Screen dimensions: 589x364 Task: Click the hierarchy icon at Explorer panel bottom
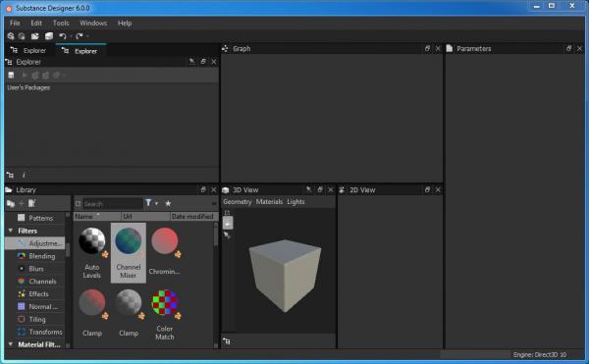[x=10, y=175]
